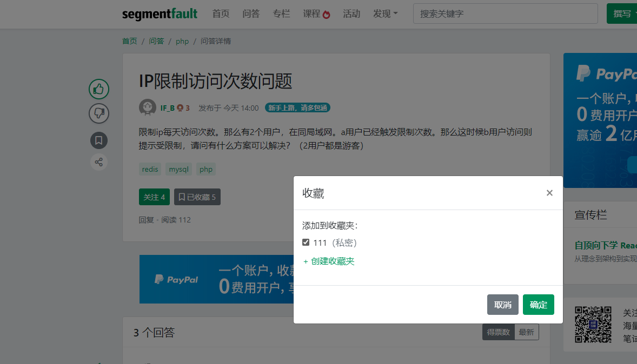Click the reputation badge icon beside IF_B
This screenshot has width=637, height=364.
[180, 108]
